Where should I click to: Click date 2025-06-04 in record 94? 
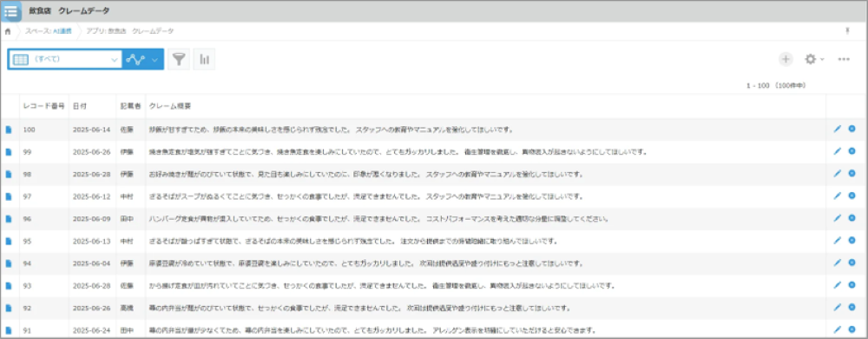[x=91, y=263]
